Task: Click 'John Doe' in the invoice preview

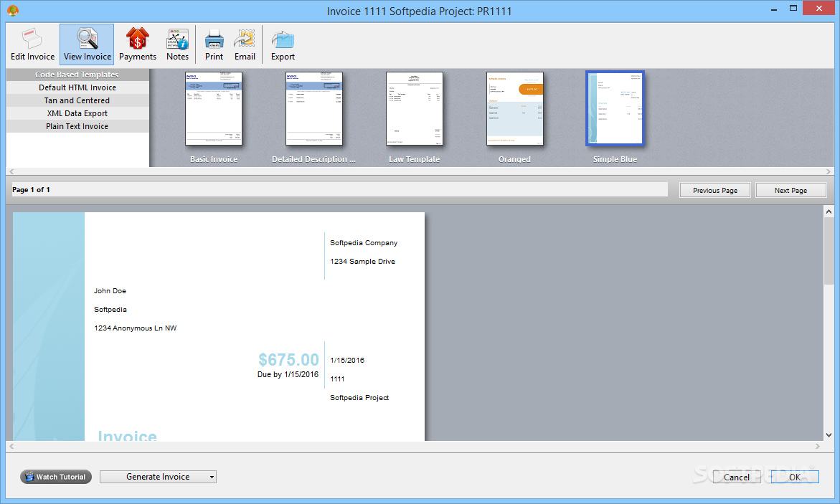Action: tap(110, 291)
